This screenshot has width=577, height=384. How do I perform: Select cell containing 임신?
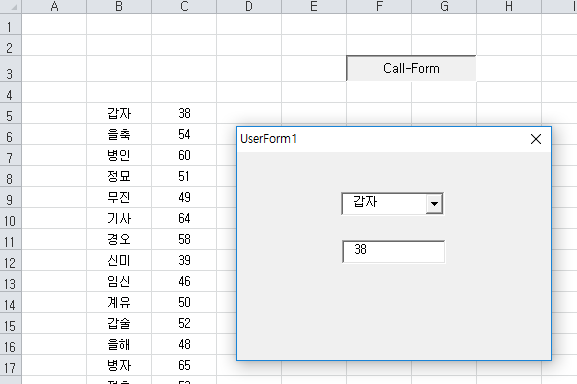point(119,281)
